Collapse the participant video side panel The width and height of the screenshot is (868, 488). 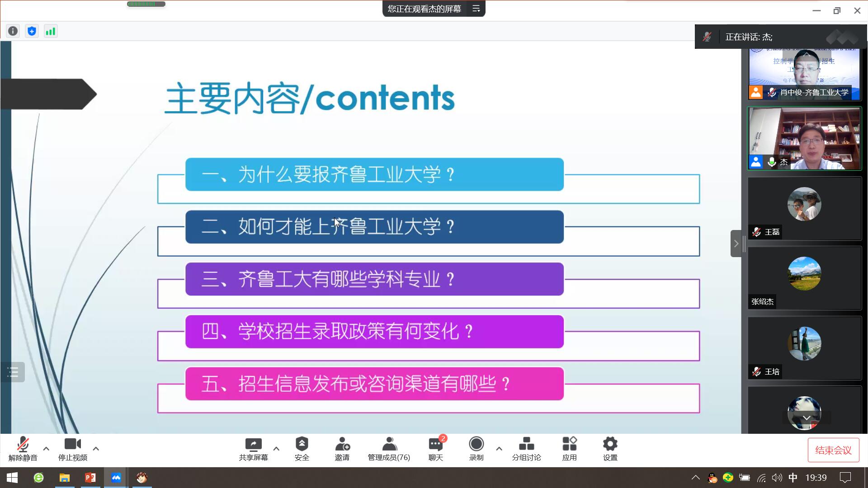(736, 244)
